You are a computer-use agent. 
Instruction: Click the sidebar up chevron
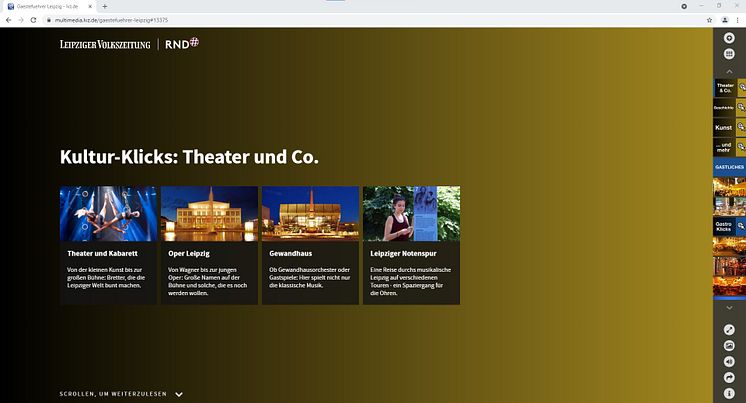[x=729, y=71]
